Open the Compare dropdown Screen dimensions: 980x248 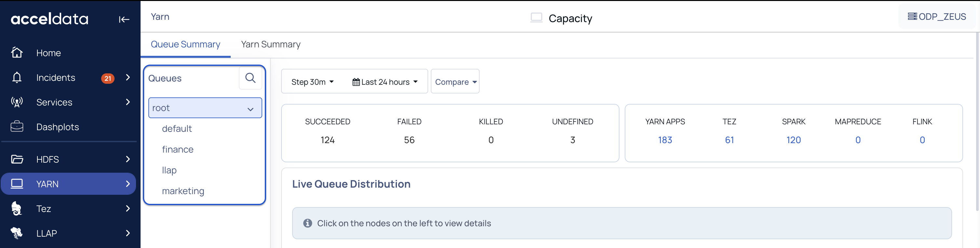456,82
